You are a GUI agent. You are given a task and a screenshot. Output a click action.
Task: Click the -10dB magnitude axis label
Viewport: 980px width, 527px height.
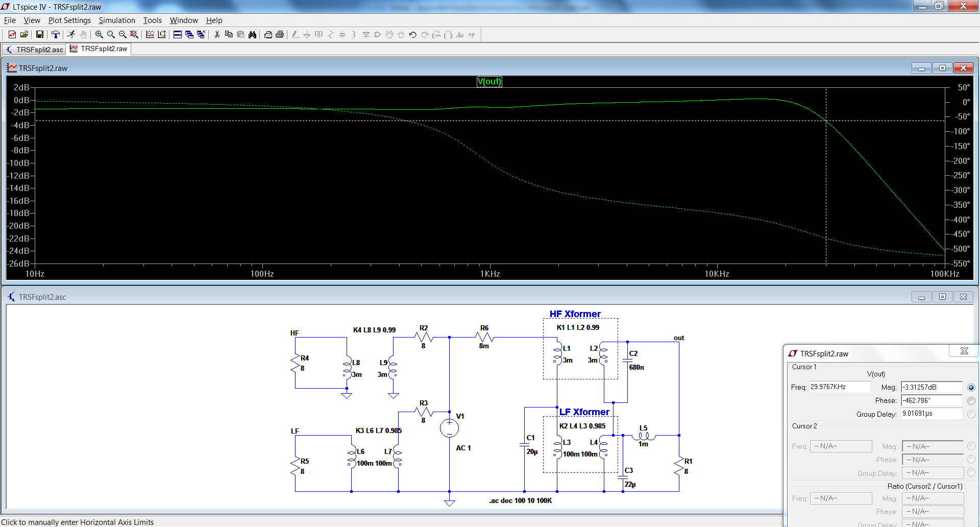point(18,163)
